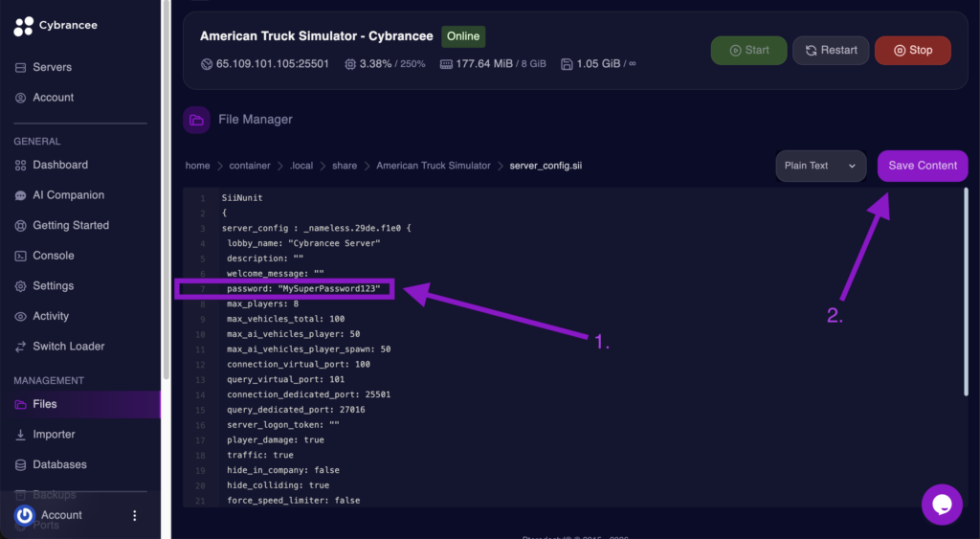Click the Databases stack icon

click(21, 465)
